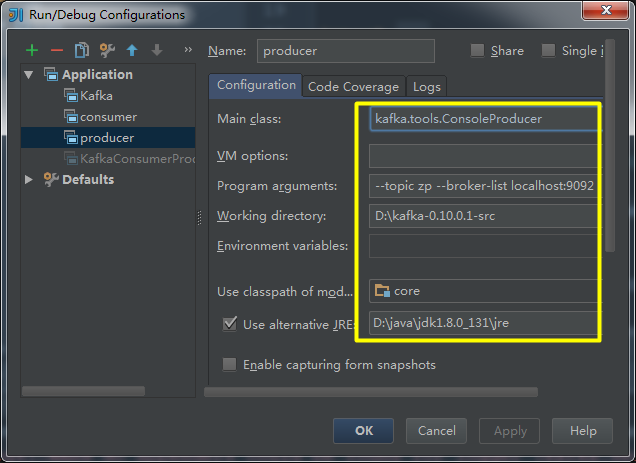Click the Cancel button
The height and width of the screenshot is (463, 636).
[436, 431]
